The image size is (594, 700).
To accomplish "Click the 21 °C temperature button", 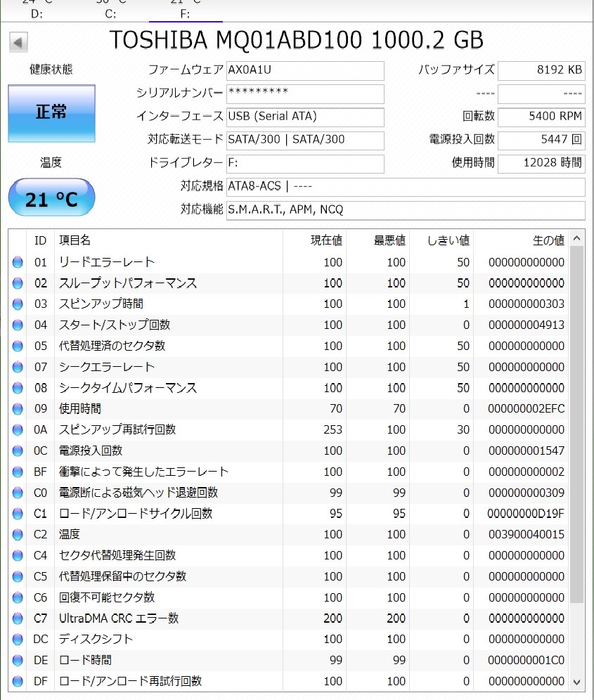I will point(51,197).
